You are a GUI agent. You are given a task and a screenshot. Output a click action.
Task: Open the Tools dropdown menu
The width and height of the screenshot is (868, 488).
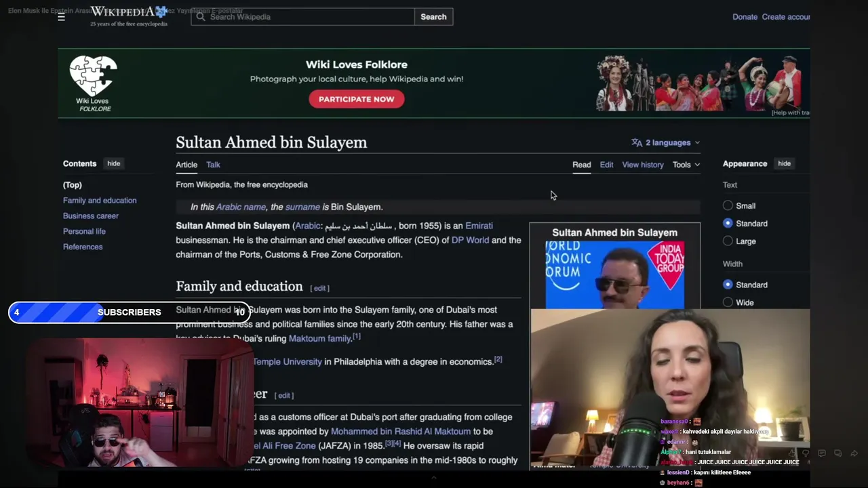point(686,165)
